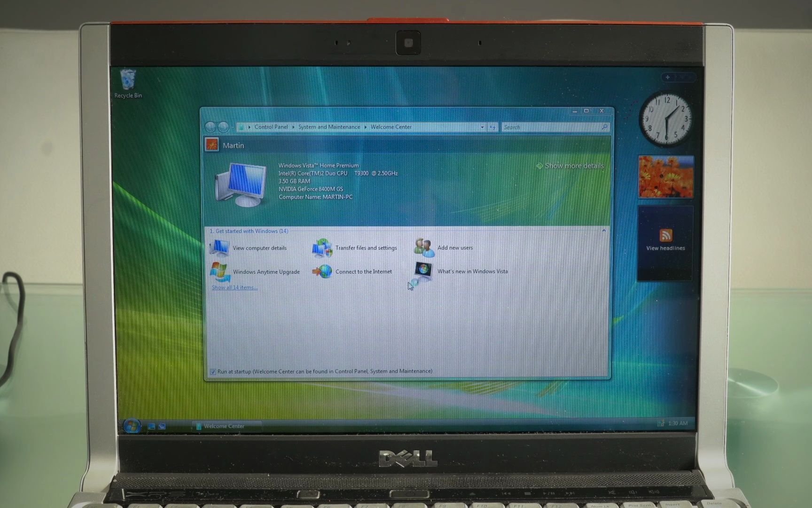Click the Get started with Windows heading
Screen dimensions: 812x508
(249, 231)
